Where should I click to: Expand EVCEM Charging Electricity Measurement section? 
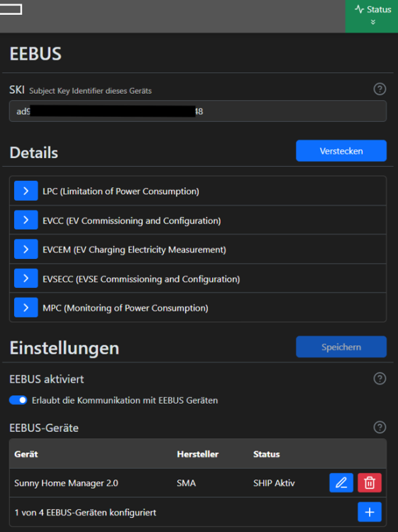(x=26, y=249)
